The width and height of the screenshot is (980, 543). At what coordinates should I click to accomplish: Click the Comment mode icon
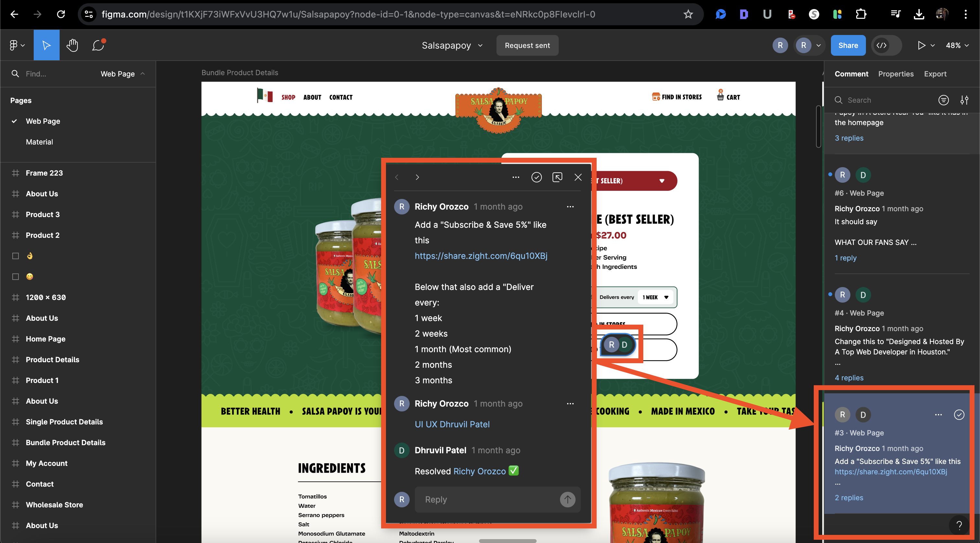(x=98, y=45)
